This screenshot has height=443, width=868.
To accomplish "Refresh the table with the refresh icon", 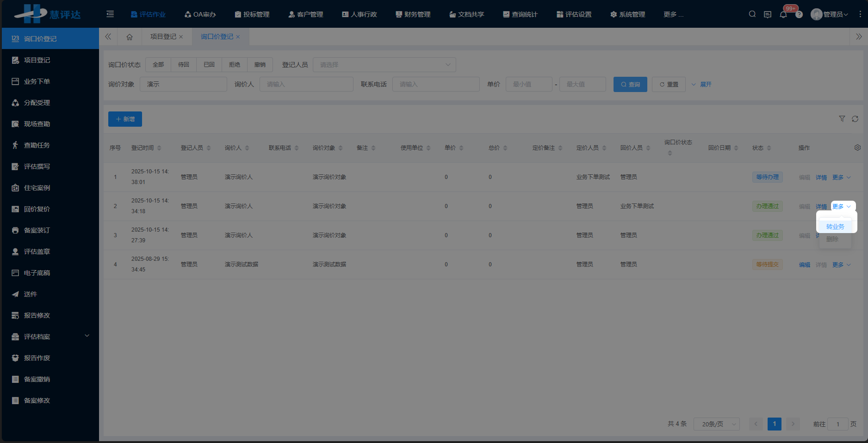I will 855,119.
